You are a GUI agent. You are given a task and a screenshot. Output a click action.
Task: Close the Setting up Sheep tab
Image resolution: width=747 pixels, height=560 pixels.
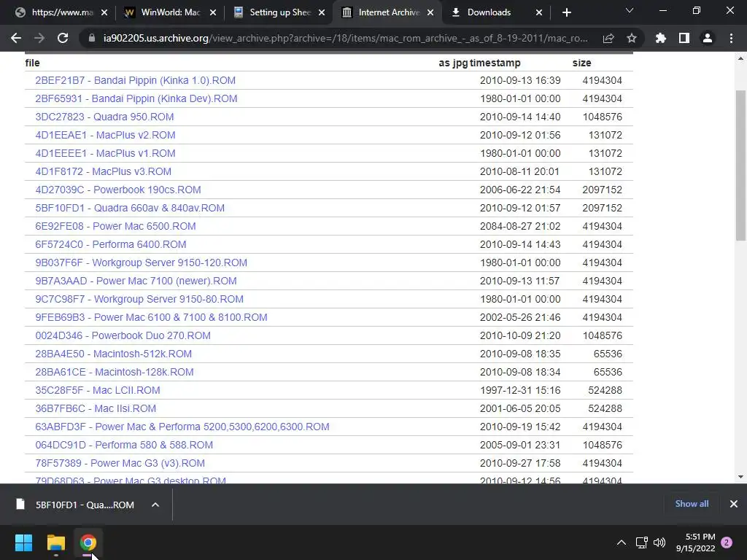322,12
